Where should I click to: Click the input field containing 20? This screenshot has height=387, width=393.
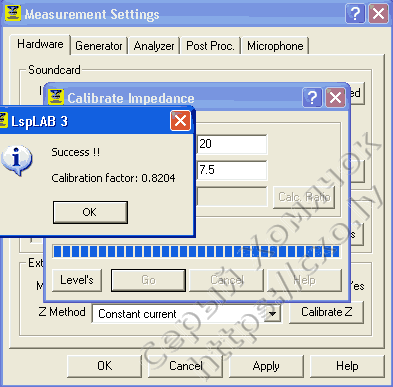pyautogui.click(x=232, y=144)
